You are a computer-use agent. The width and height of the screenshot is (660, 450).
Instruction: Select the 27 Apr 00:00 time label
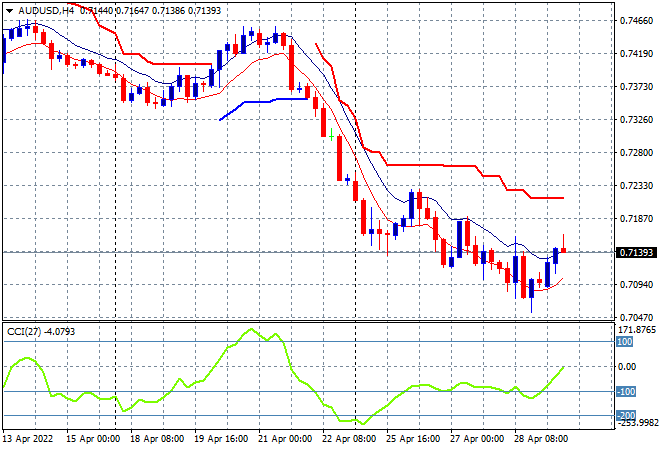(x=477, y=439)
